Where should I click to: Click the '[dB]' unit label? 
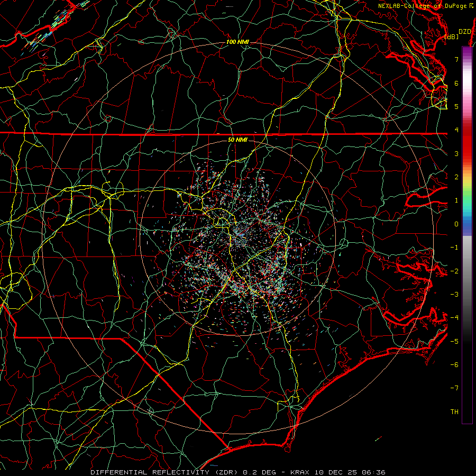point(452,36)
